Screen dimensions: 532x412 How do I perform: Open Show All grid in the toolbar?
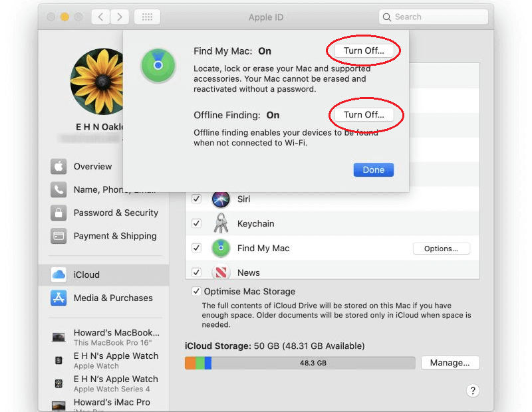click(x=147, y=17)
